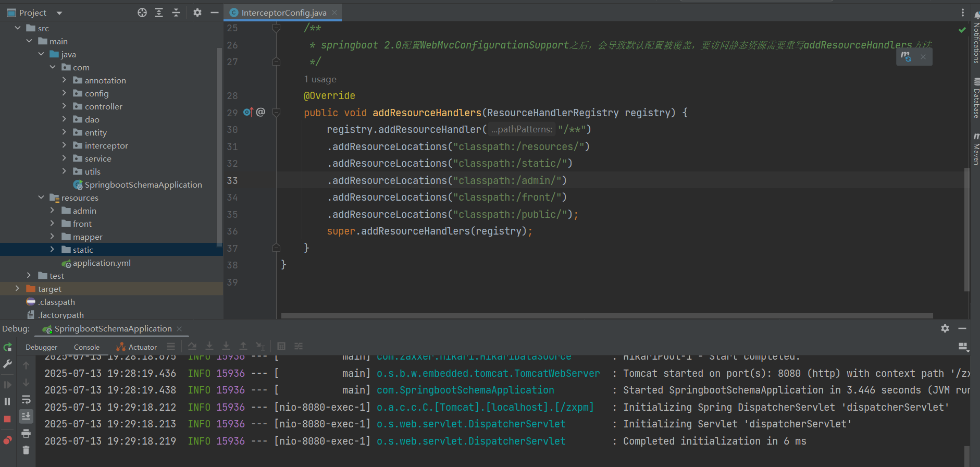Toggle fold of addResourceHandlers method
980x467 pixels.
tap(277, 112)
